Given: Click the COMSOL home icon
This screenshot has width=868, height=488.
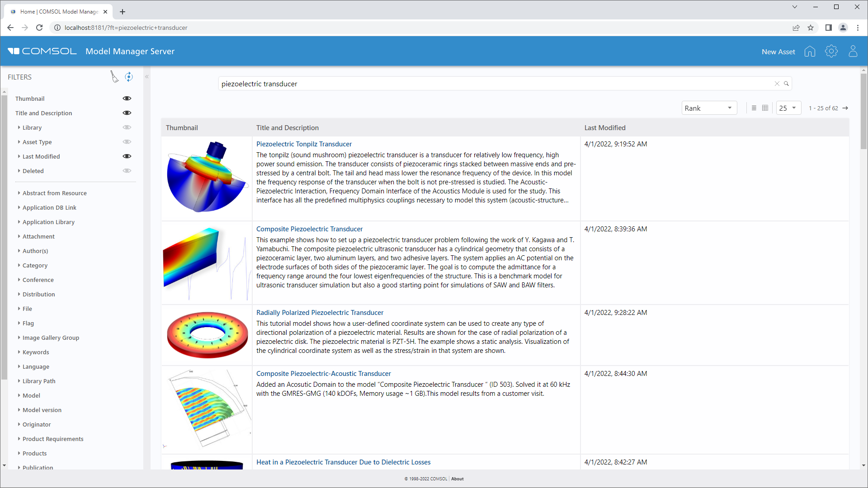Looking at the screenshot, I should click(x=810, y=52).
